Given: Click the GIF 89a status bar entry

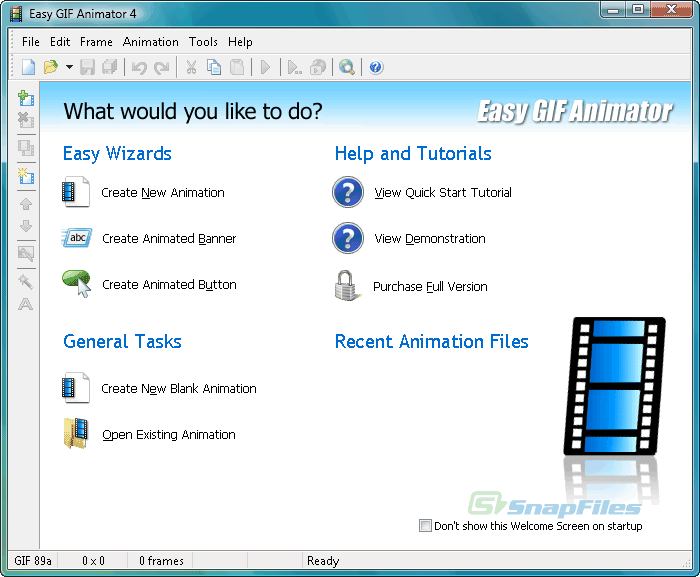Looking at the screenshot, I should [33, 561].
